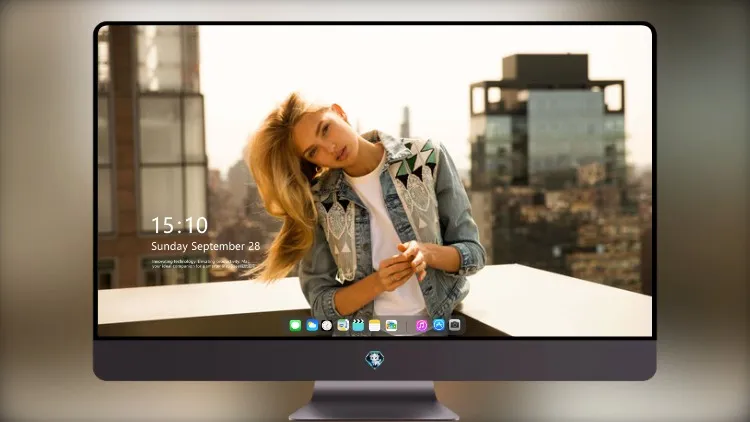This screenshot has height=422, width=750.
Task: Open the Clock app in dock
Action: coord(327,325)
